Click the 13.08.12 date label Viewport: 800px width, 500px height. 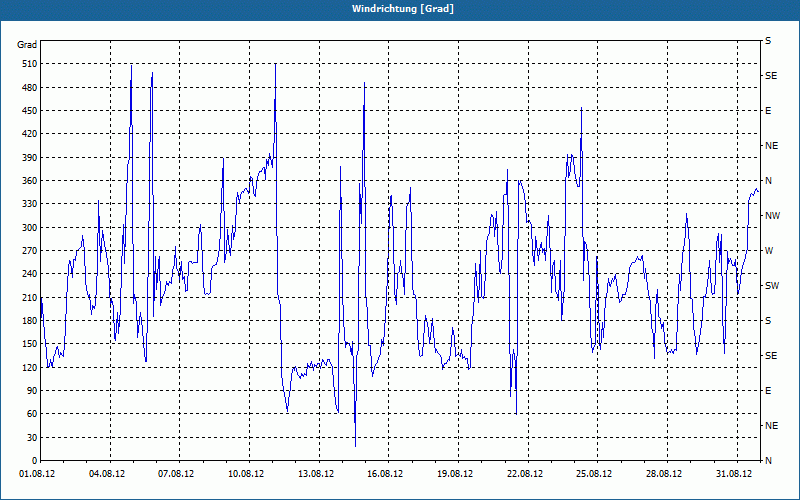316,474
